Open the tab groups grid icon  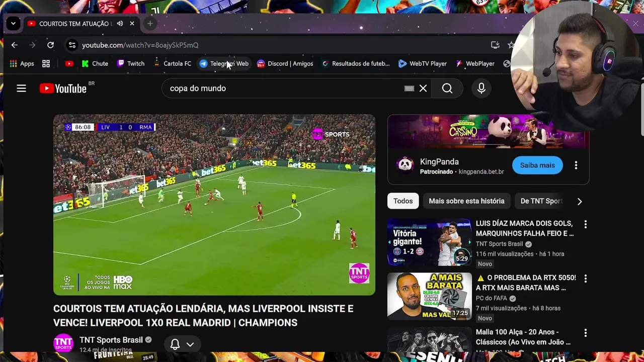[46, 64]
